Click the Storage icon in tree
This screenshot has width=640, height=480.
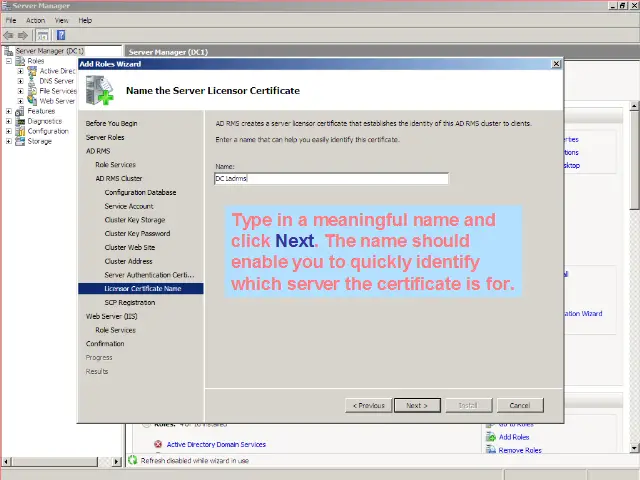20,141
